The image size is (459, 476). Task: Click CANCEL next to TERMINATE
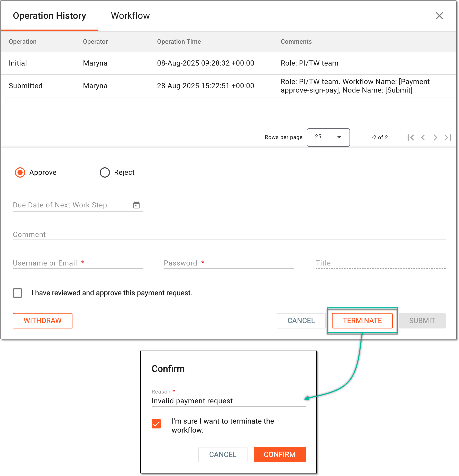pyautogui.click(x=301, y=321)
